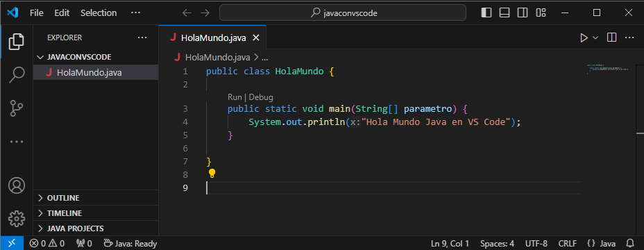Click the Java: Ready status item
The image size is (644, 250).
click(130, 244)
